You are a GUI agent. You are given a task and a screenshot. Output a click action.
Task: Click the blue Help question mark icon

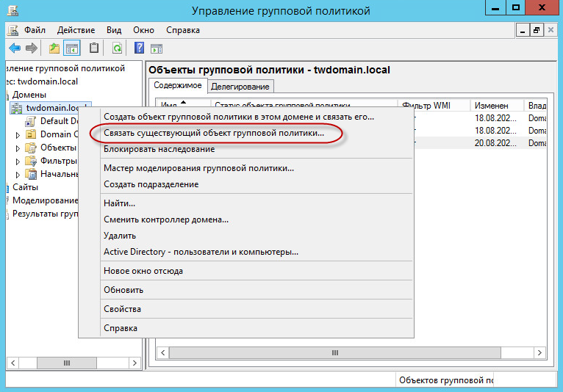point(139,48)
